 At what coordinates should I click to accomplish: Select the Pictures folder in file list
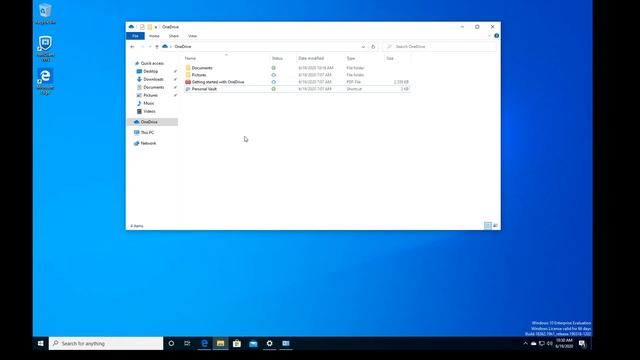199,75
